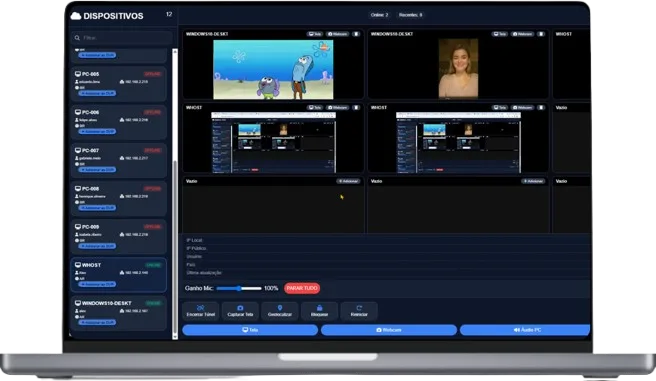Screen dimensions: 656x381
Task: Click the Reiniciar restart button
Action: pos(359,311)
